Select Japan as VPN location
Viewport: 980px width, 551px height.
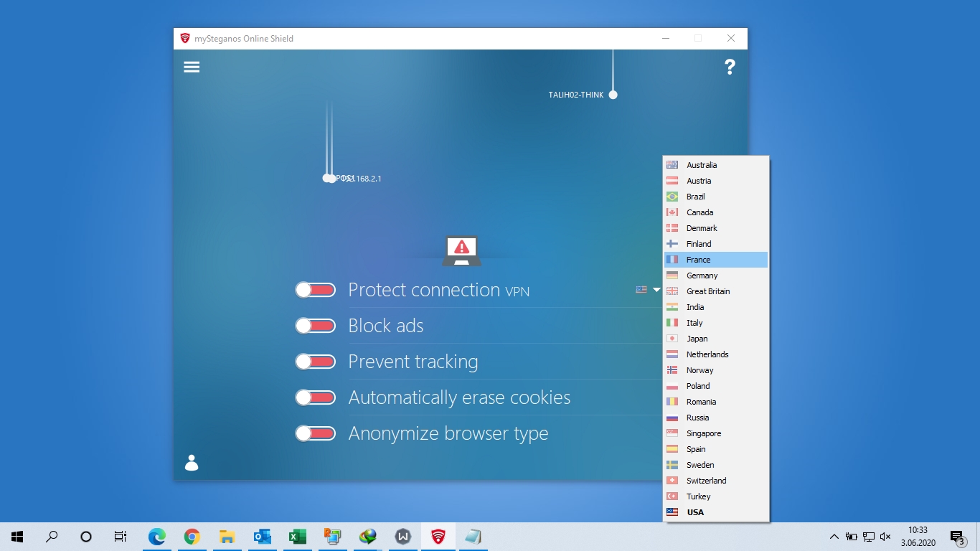coord(716,339)
